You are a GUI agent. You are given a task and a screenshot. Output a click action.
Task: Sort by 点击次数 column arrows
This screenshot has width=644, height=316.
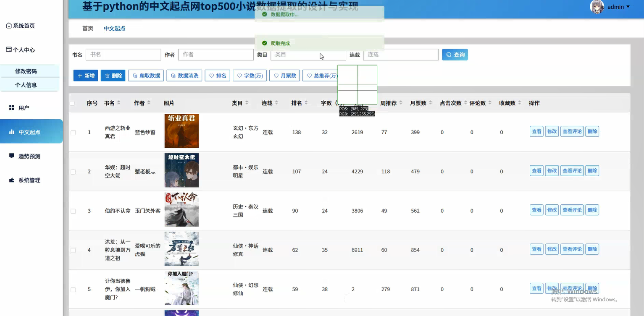point(465,103)
